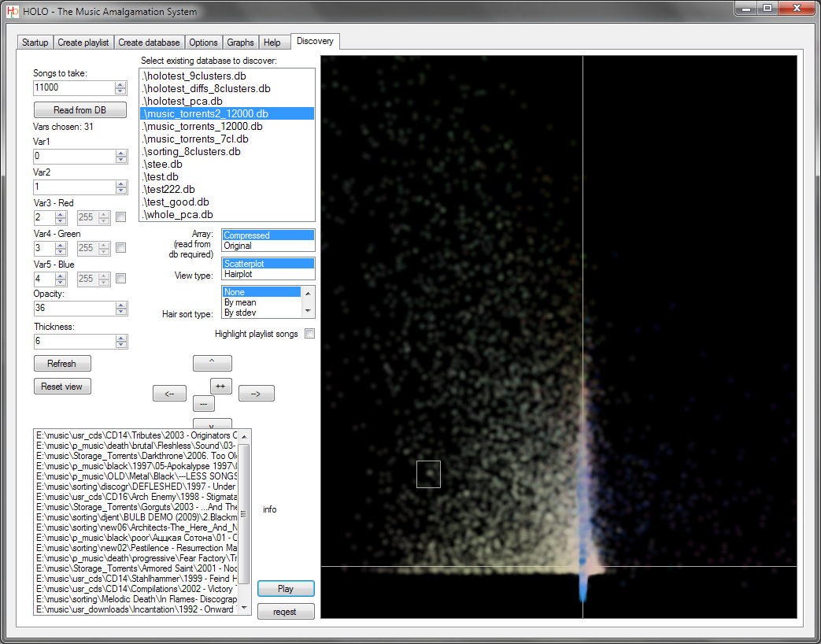The image size is (821, 644).
Task: Select test222.db in the database list
Action: pyautogui.click(x=227, y=189)
